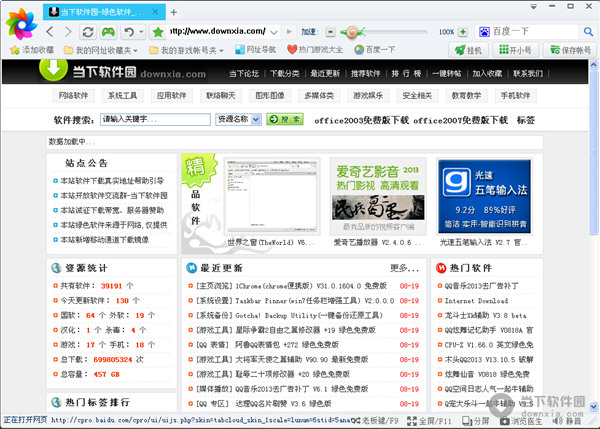This screenshot has height=429, width=600.
Task: Click the page scrollbar down arrow
Action: tap(593, 406)
